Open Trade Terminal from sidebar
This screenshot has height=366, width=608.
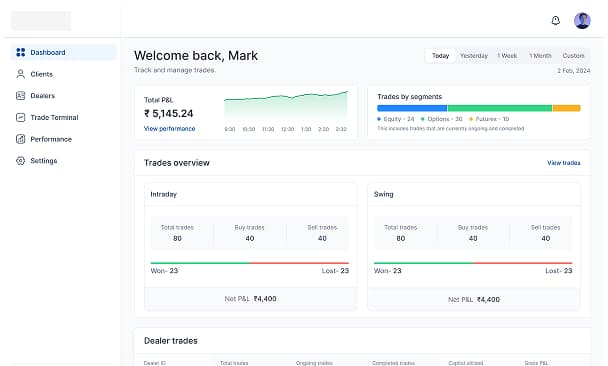(x=54, y=117)
